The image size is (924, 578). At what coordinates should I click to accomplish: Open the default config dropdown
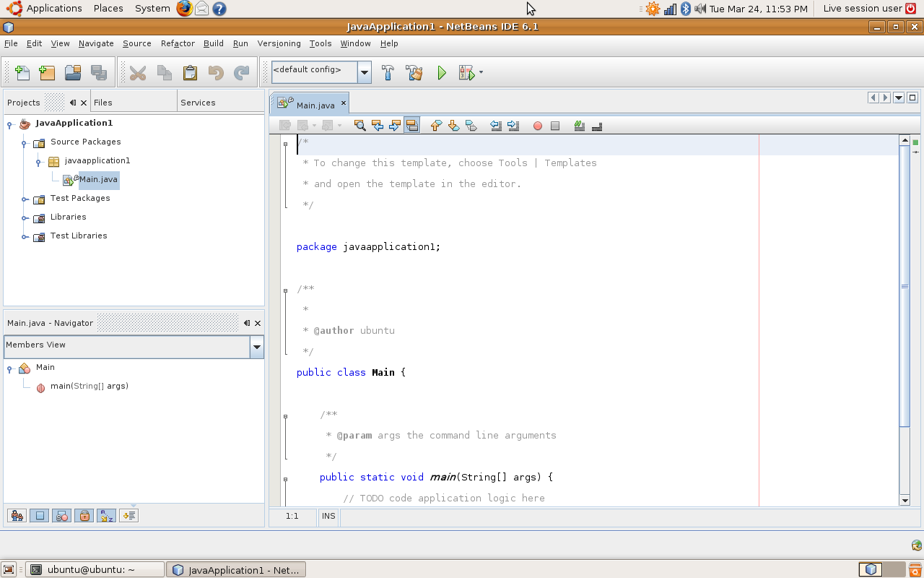coord(365,72)
